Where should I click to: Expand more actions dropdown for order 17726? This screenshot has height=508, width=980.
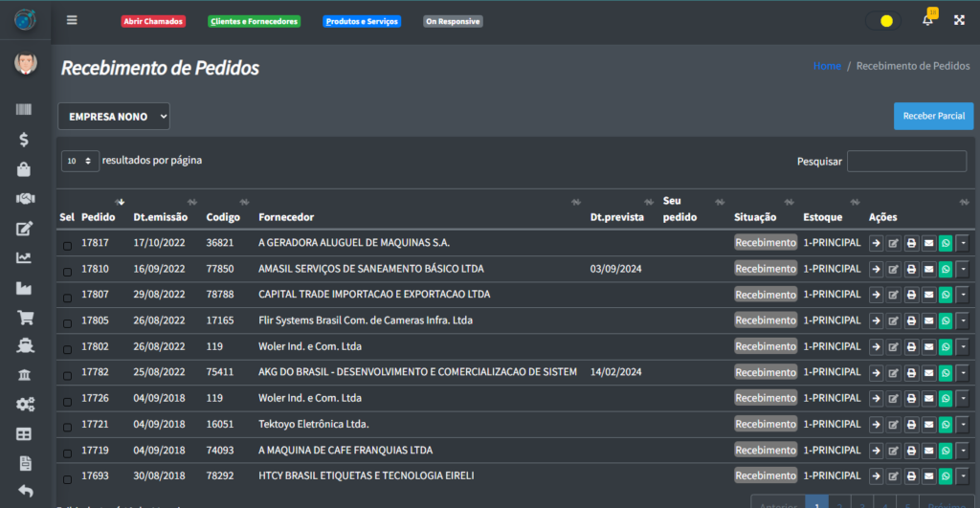(962, 398)
